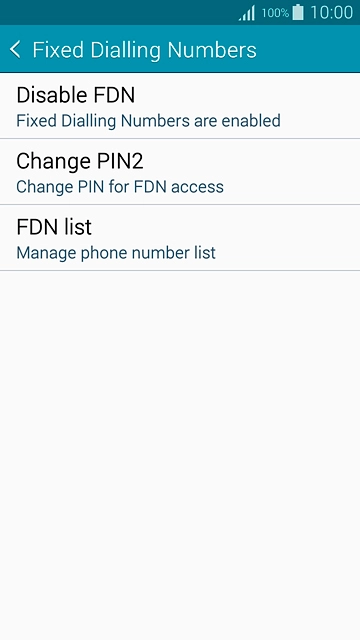Tap the battery icon in status bar
The height and width of the screenshot is (640, 360).
pyautogui.click(x=298, y=12)
